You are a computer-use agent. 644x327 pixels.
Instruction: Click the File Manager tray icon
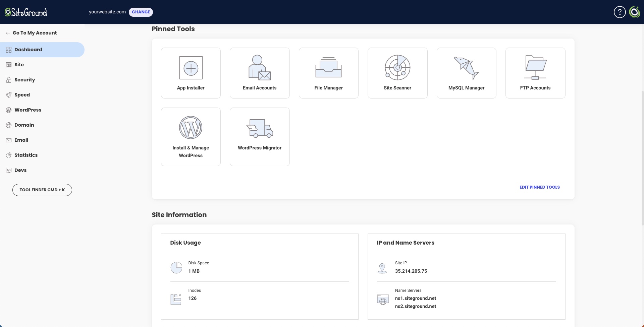tap(328, 67)
